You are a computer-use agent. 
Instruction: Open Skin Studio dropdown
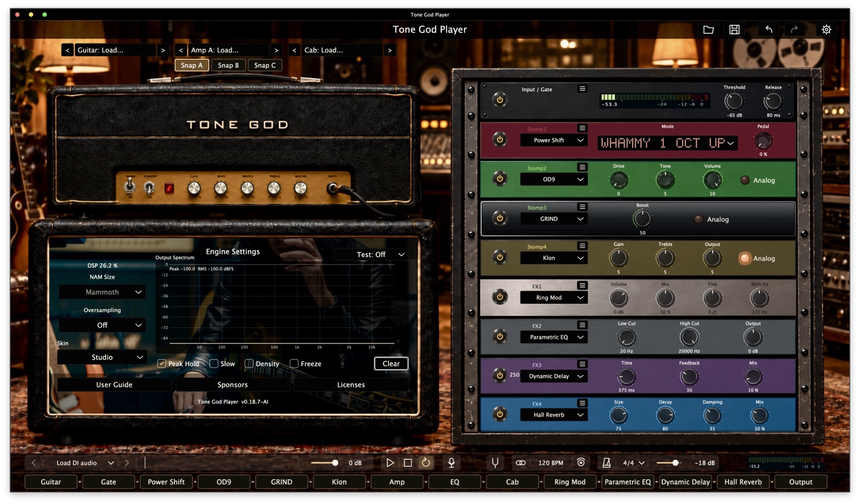pos(102,357)
